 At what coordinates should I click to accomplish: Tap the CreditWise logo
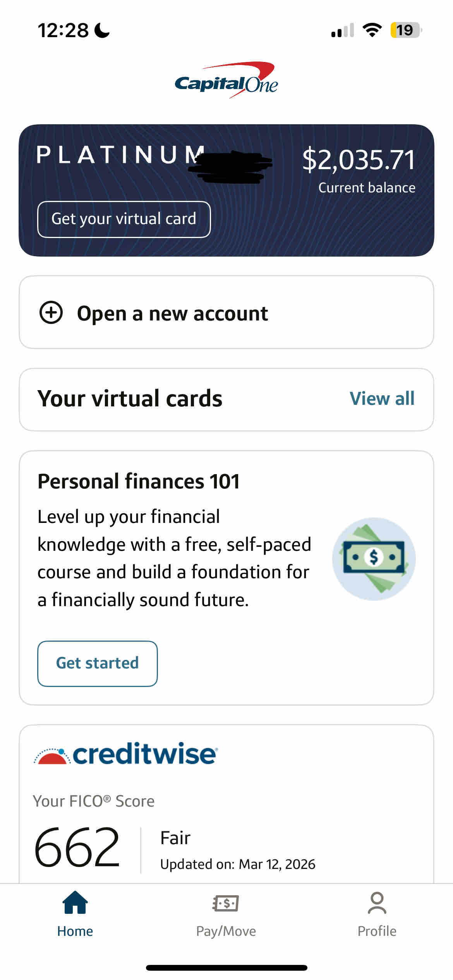[x=126, y=753]
